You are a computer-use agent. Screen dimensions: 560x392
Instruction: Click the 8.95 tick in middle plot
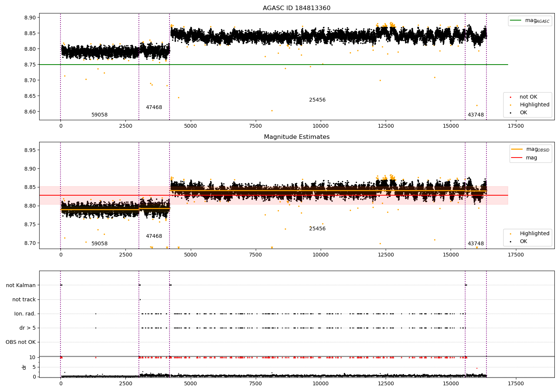click(30, 150)
